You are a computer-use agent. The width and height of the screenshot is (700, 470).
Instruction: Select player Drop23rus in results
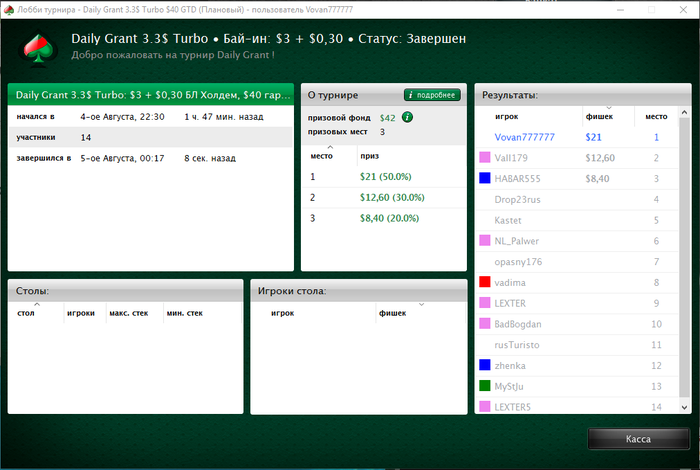click(x=577, y=199)
